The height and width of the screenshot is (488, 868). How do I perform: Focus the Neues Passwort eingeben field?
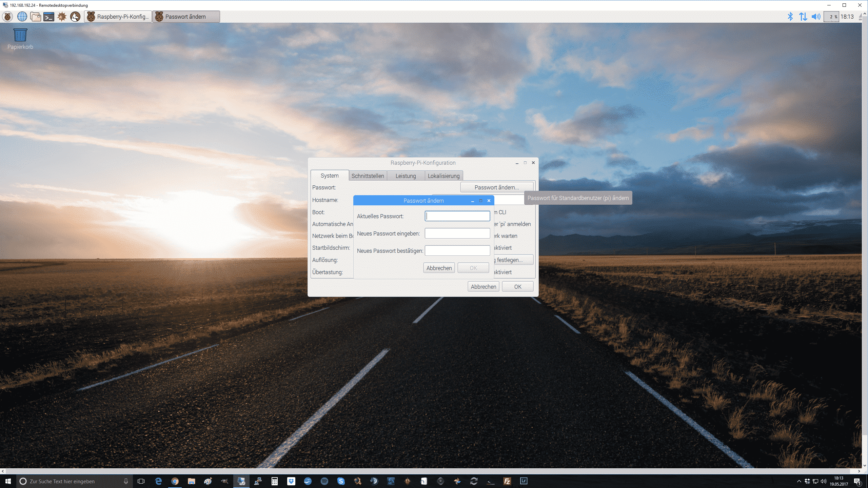pyautogui.click(x=457, y=233)
